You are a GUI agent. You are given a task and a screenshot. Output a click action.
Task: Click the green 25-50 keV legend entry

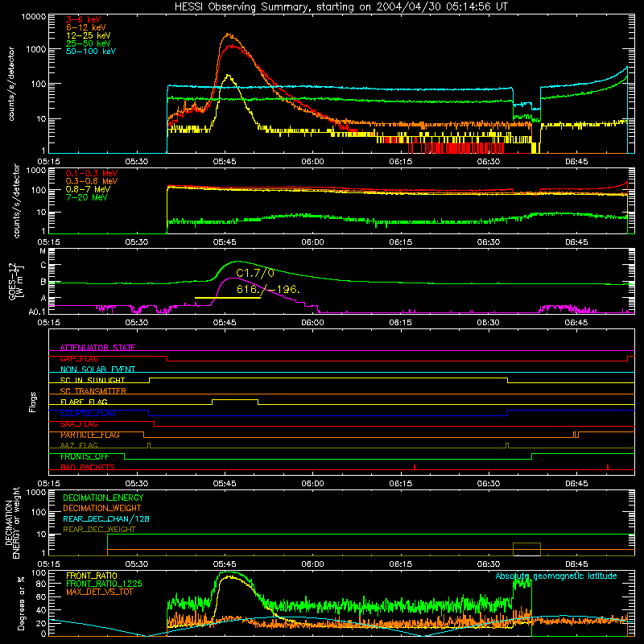pos(89,43)
